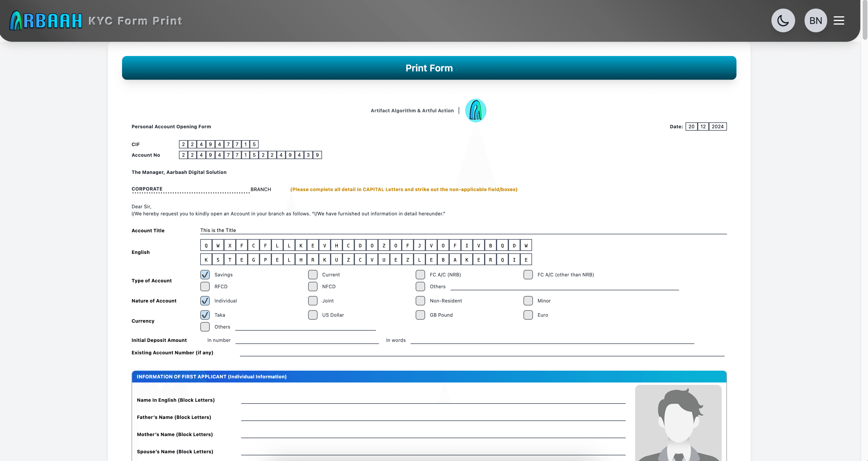This screenshot has width=868, height=461.
Task: Toggle dark mode with the moon icon
Action: (783, 20)
